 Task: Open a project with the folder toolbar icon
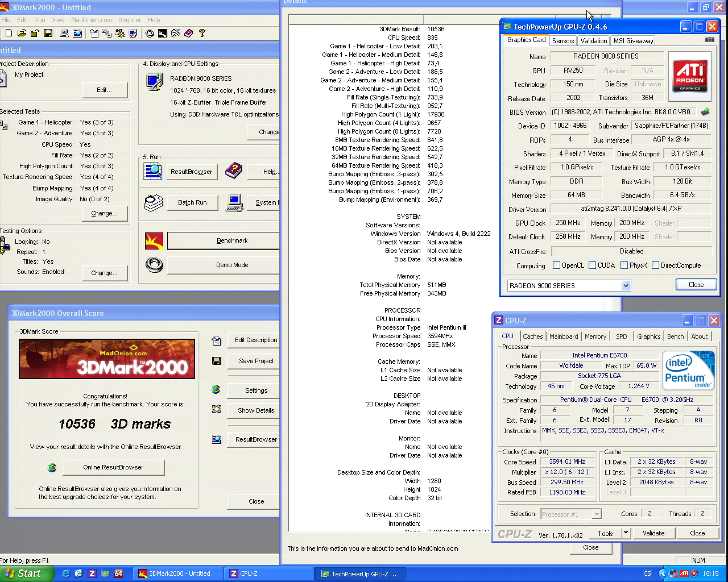click(x=22, y=32)
